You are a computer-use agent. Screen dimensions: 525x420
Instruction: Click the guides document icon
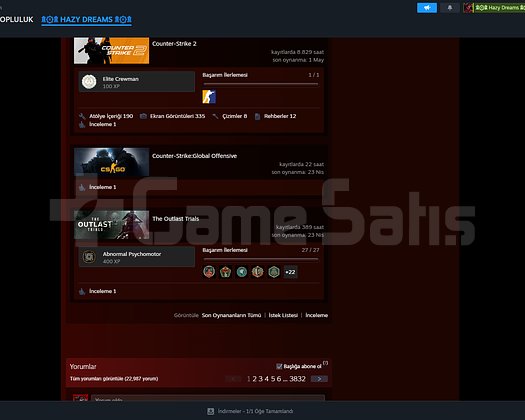(x=257, y=116)
